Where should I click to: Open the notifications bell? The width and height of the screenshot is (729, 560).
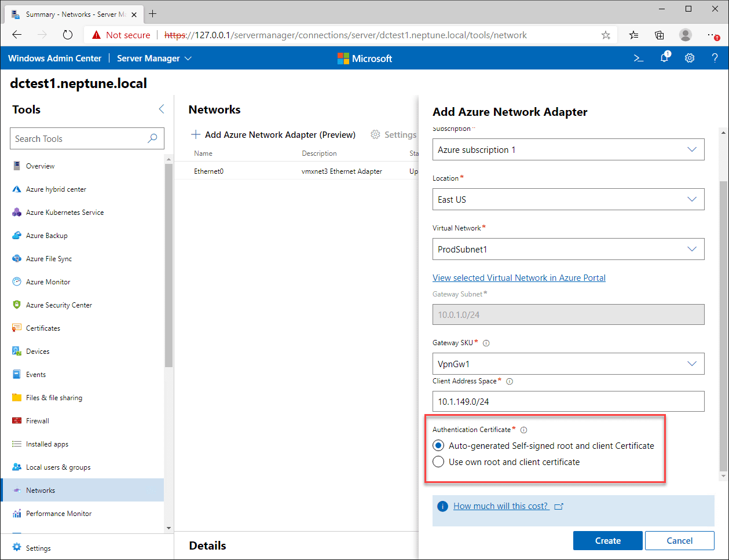(x=664, y=58)
